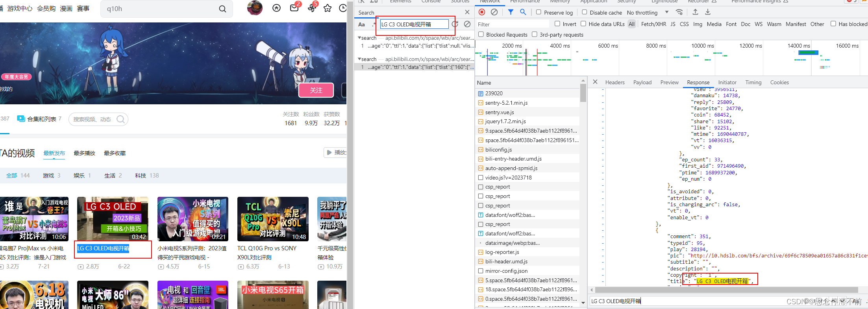Filter videos by 游戏 category
868x309 pixels.
(52, 176)
